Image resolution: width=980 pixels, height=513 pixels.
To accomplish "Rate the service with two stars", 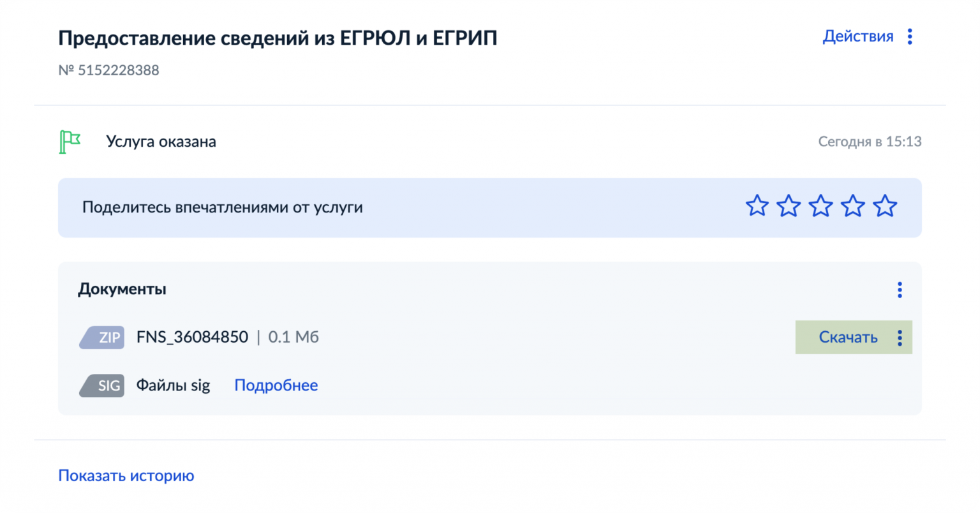I will click(789, 206).
